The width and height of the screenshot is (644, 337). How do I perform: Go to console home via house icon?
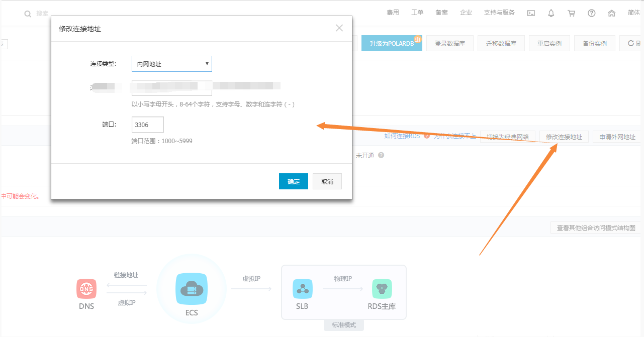click(x=612, y=13)
